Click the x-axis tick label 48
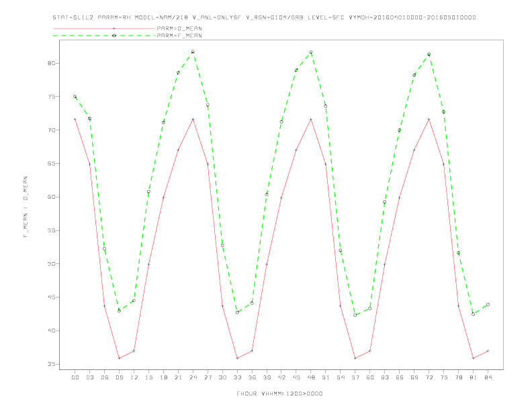This screenshot has width=532, height=411. [311, 377]
